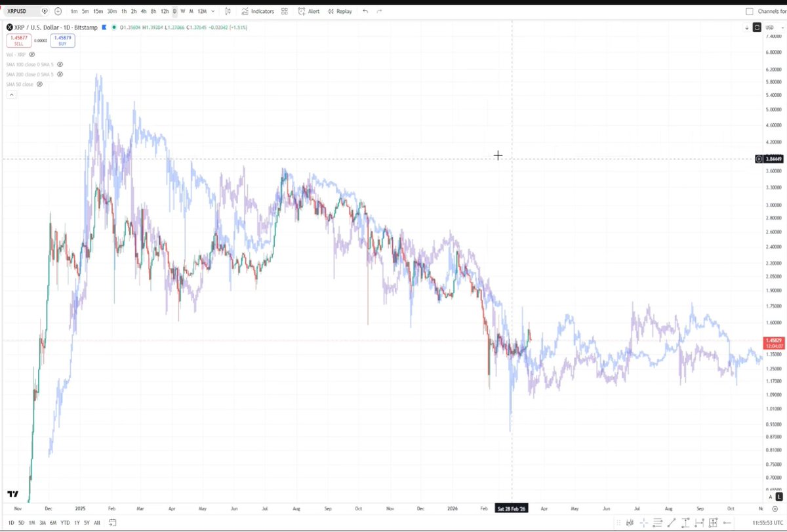
Task: Select the horizontal lines tool in bottom toolbar
Action: coord(659,523)
